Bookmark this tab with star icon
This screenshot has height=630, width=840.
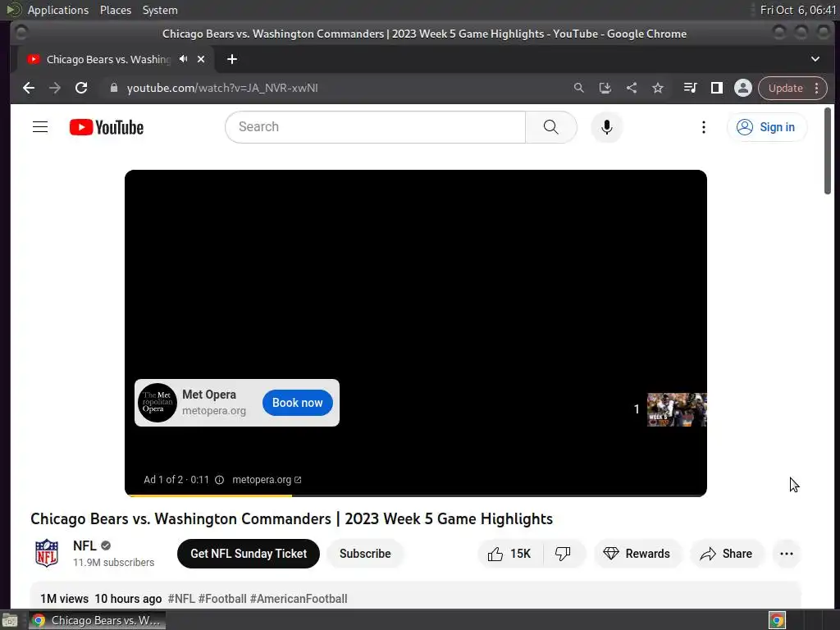tap(658, 88)
